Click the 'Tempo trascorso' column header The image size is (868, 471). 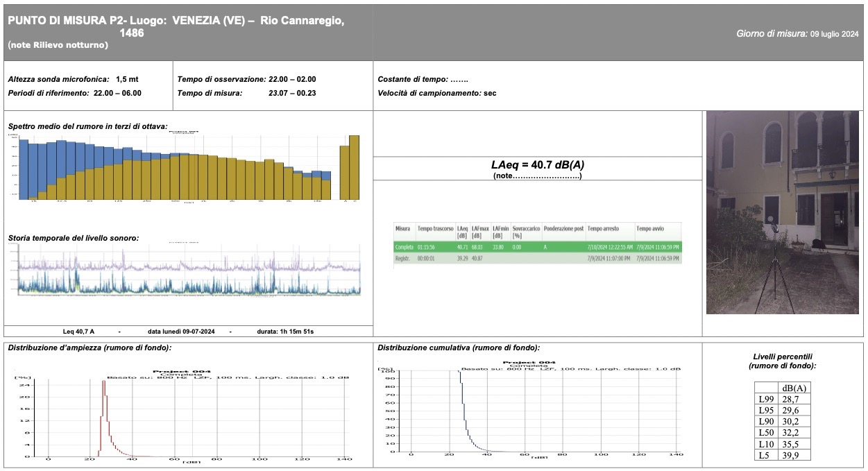pyautogui.click(x=435, y=228)
